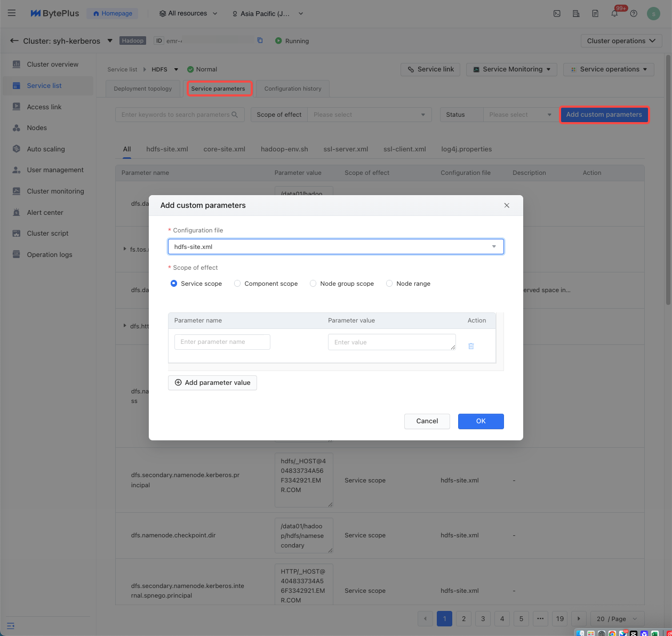672x636 pixels.
Task: Switch to the Configuration history tab
Action: coord(293,88)
